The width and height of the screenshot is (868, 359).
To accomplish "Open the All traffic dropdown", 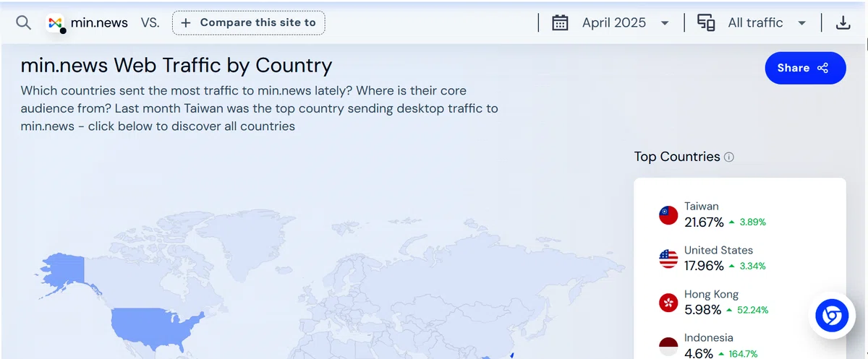I will pyautogui.click(x=767, y=22).
